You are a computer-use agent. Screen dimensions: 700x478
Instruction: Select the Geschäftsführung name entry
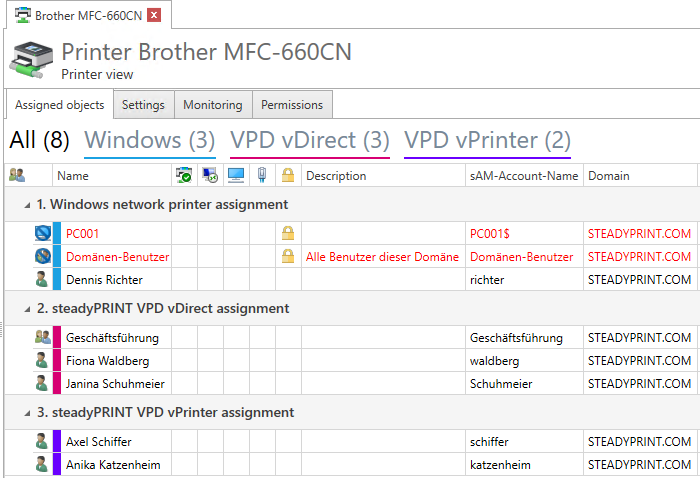112,338
